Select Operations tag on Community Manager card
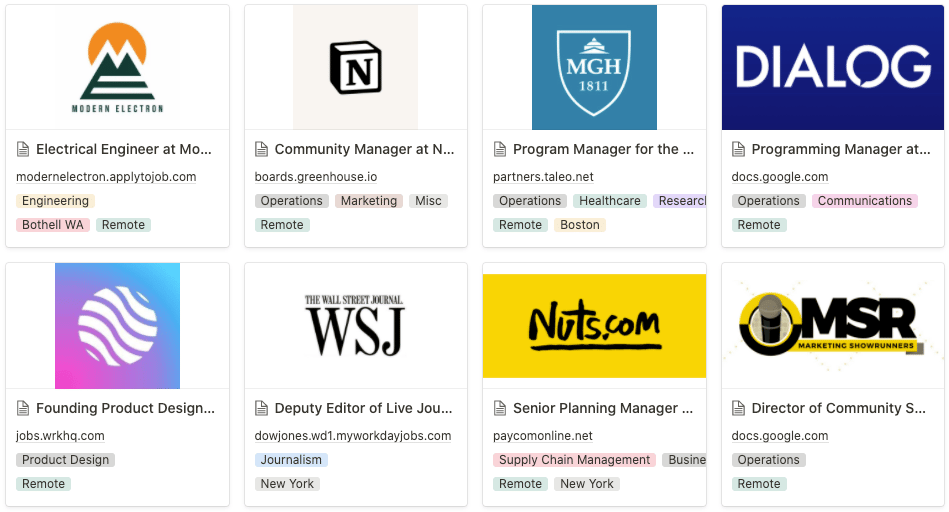The width and height of the screenshot is (949, 512). tap(291, 201)
